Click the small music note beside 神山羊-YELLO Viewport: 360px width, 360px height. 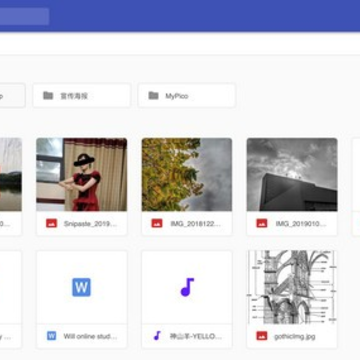(x=157, y=336)
